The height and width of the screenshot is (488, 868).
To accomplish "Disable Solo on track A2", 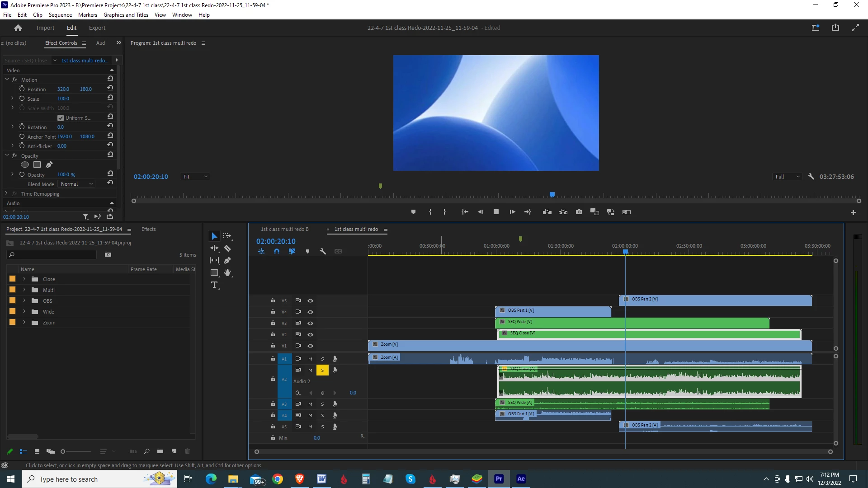I will tap(322, 370).
